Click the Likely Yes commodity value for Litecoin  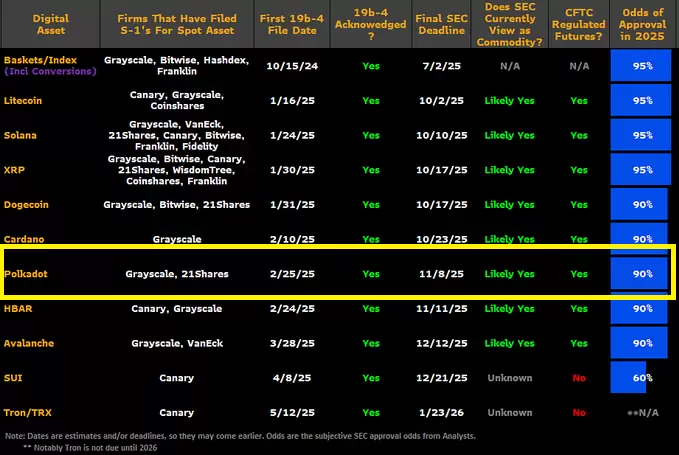pyautogui.click(x=510, y=100)
